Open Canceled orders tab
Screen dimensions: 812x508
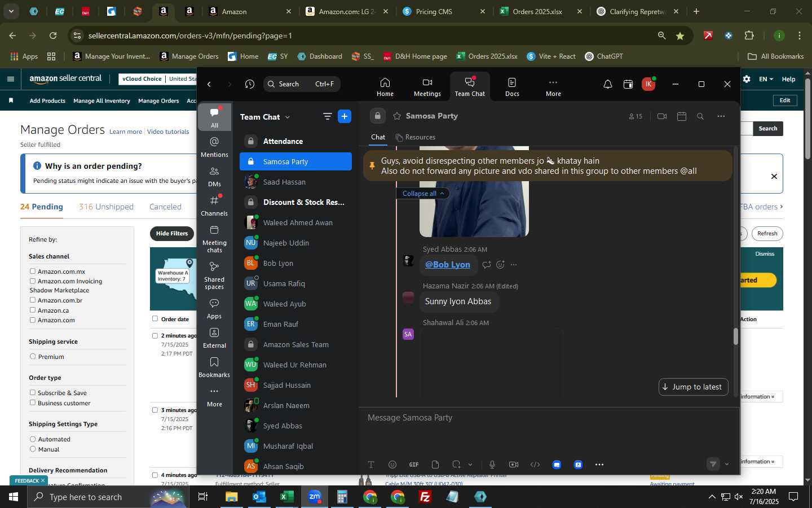click(x=165, y=207)
